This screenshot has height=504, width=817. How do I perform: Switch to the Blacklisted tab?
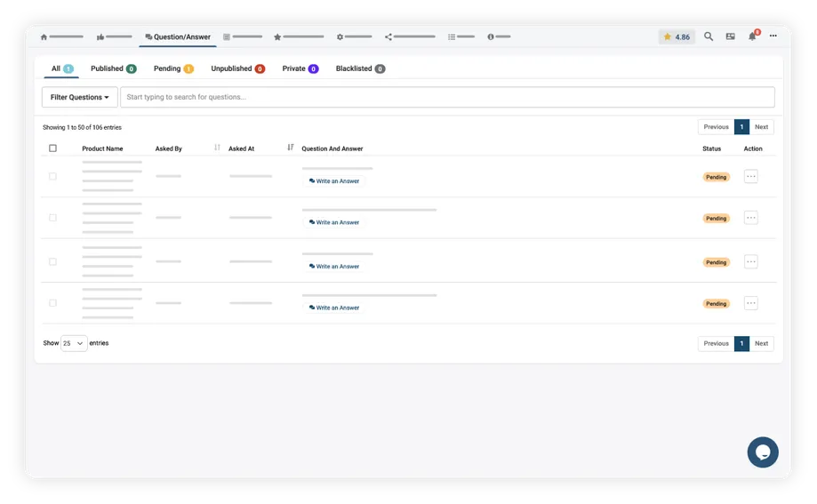coord(360,68)
